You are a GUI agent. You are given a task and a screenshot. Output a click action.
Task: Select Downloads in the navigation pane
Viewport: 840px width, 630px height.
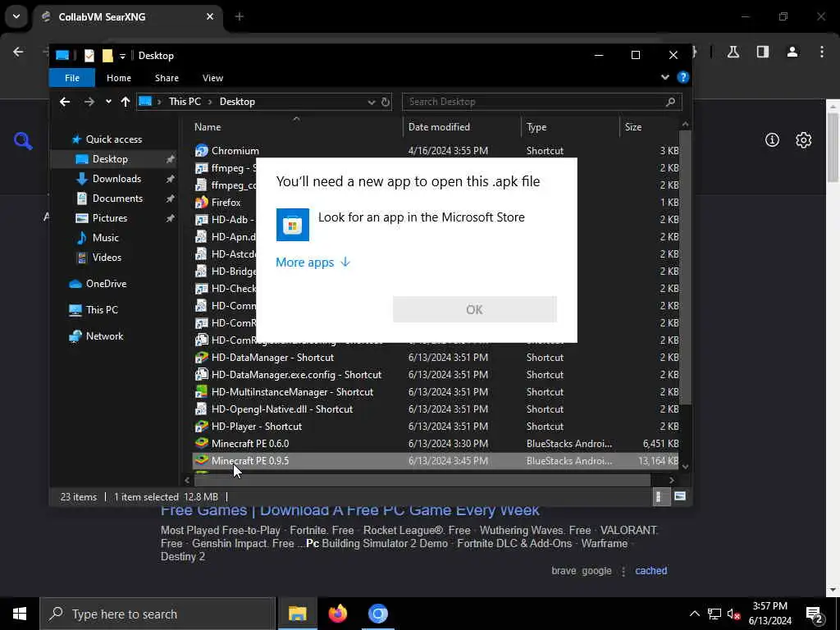coord(116,178)
